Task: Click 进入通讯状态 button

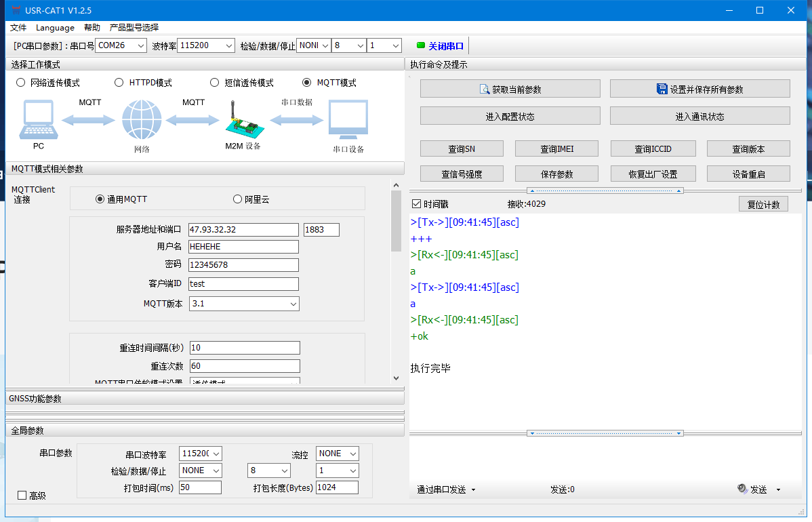Action: pos(699,116)
